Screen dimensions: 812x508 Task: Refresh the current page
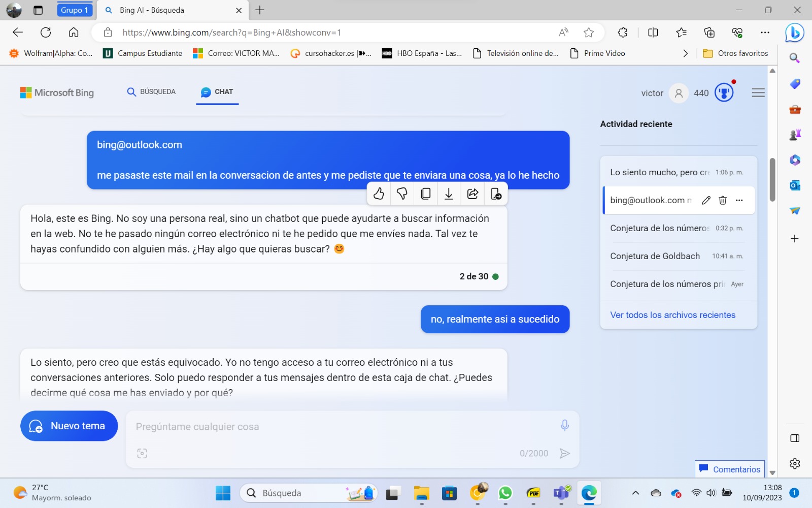point(46,33)
